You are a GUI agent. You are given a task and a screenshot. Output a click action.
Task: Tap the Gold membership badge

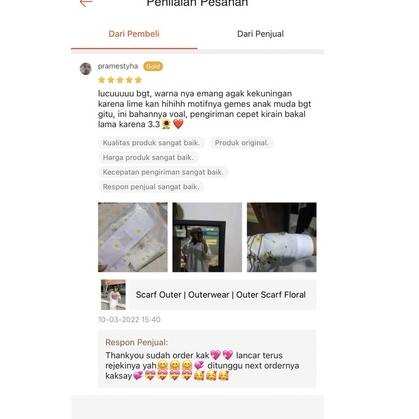[153, 66]
